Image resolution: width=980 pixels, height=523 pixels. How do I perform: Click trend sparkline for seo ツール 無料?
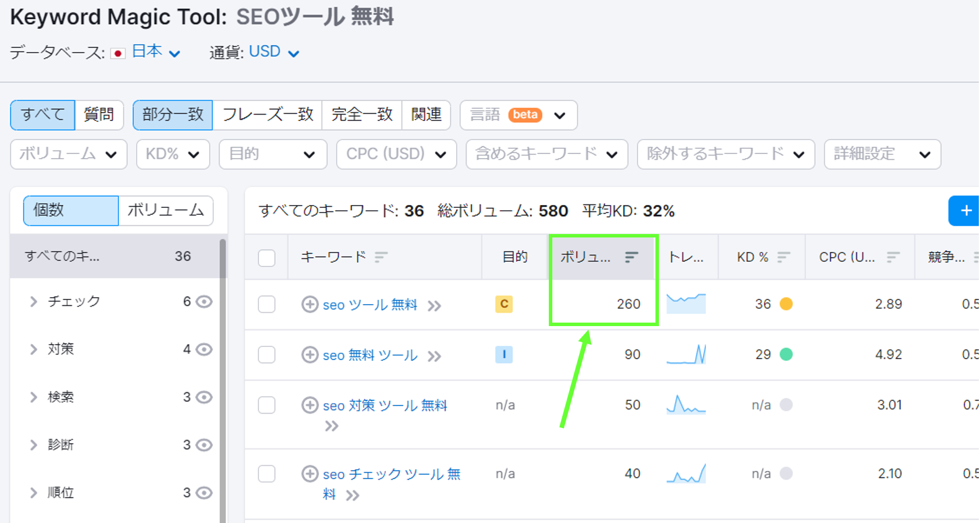coord(686,303)
